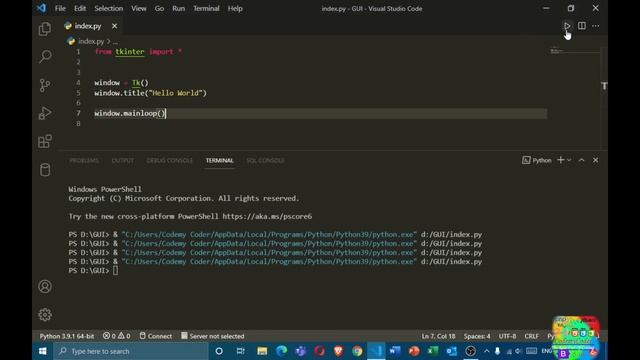The height and width of the screenshot is (360, 640).
Task: Open the database (SQL) view in activity bar
Action: click(45, 169)
